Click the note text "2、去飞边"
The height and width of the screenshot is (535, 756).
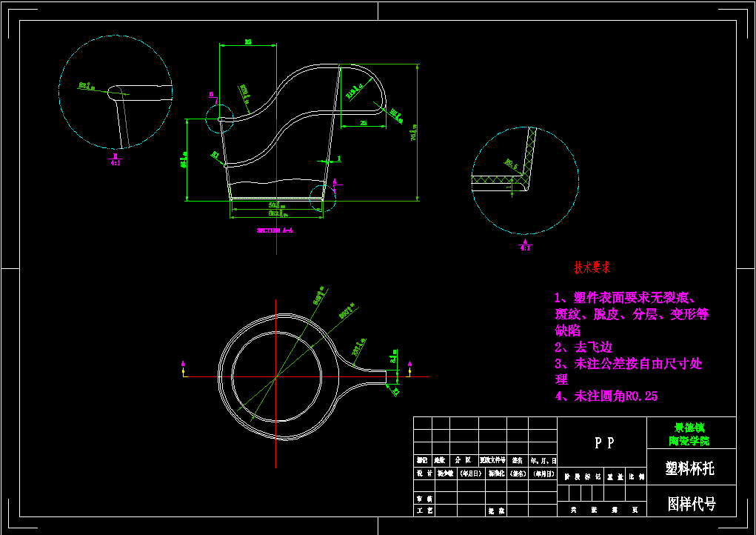[583, 347]
